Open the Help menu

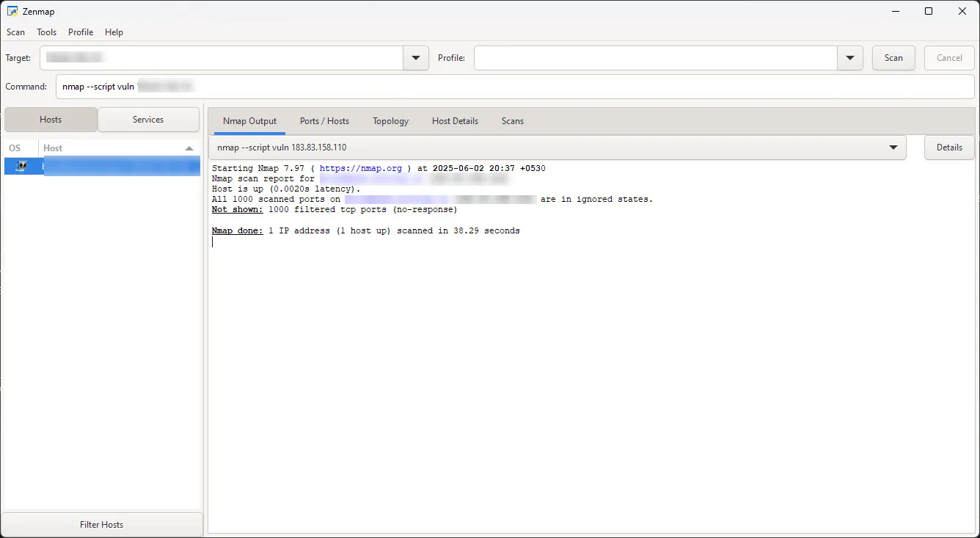114,32
